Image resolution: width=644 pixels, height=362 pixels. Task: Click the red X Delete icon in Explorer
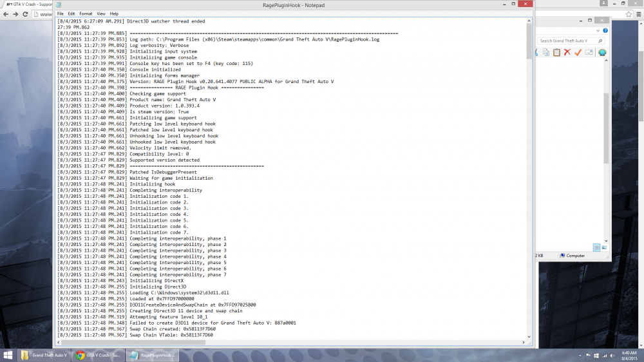pos(567,52)
